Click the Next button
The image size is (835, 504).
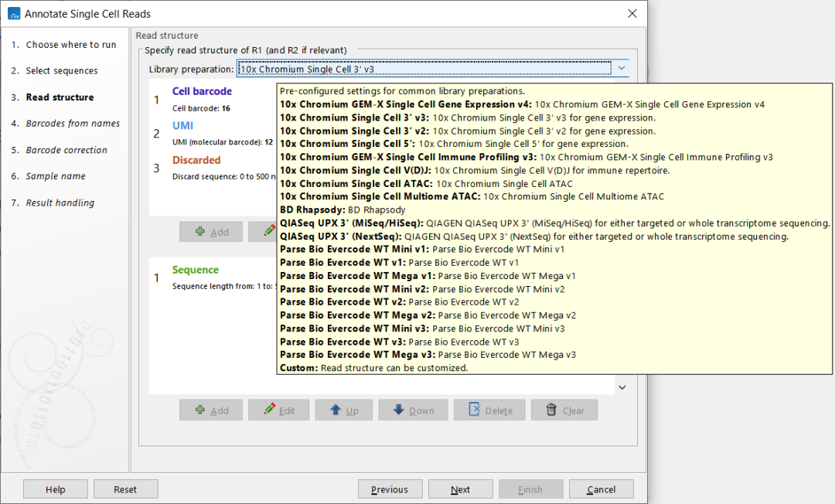pos(460,489)
